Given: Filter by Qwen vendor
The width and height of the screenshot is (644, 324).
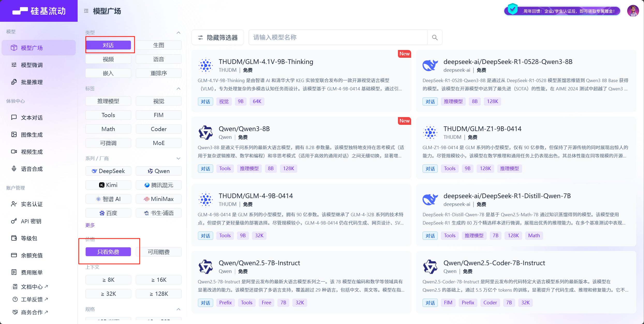Looking at the screenshot, I should [159, 171].
